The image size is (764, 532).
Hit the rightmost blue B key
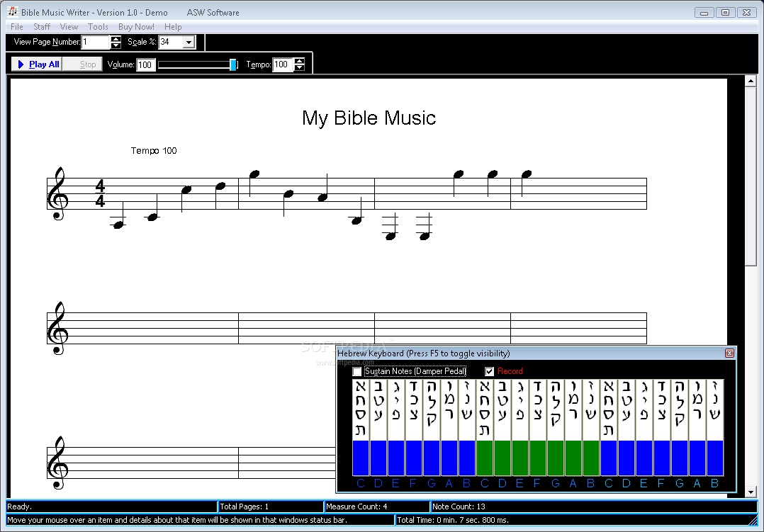pyautogui.click(x=714, y=458)
